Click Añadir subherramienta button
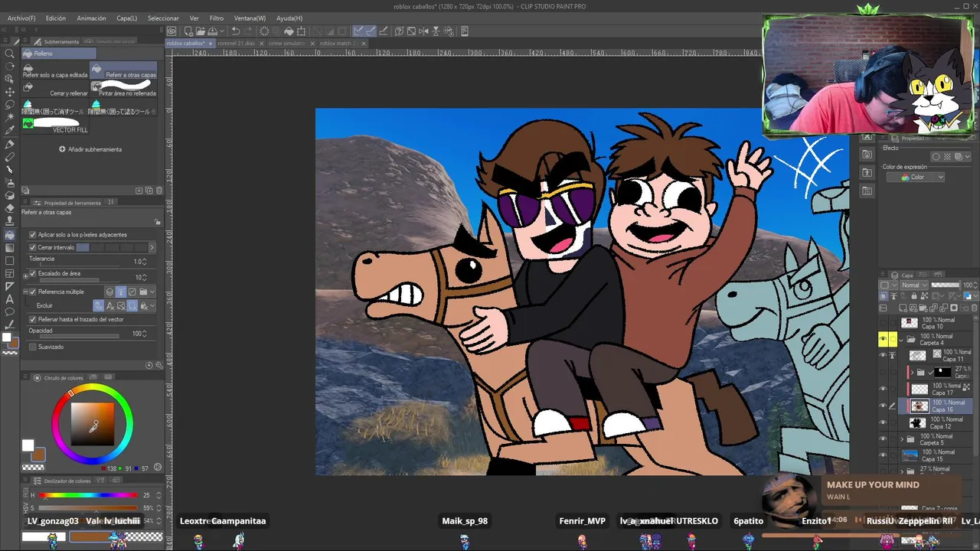 90,149
